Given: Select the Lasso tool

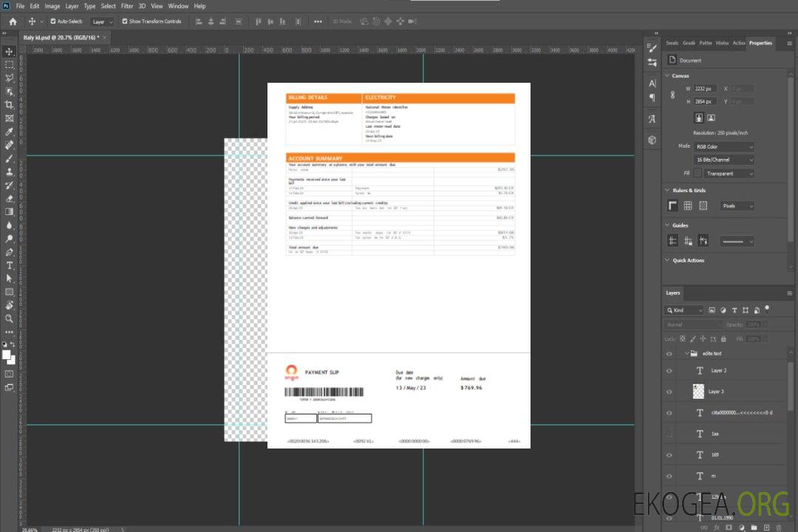Looking at the screenshot, I should pyautogui.click(x=10, y=78).
